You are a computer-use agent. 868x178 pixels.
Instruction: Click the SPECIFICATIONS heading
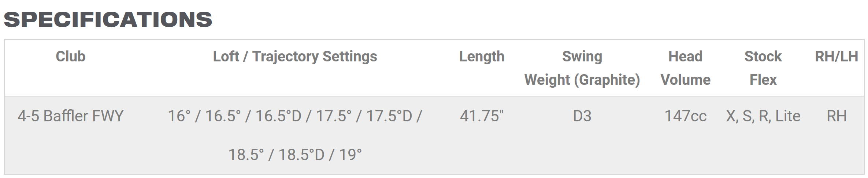tap(108, 19)
